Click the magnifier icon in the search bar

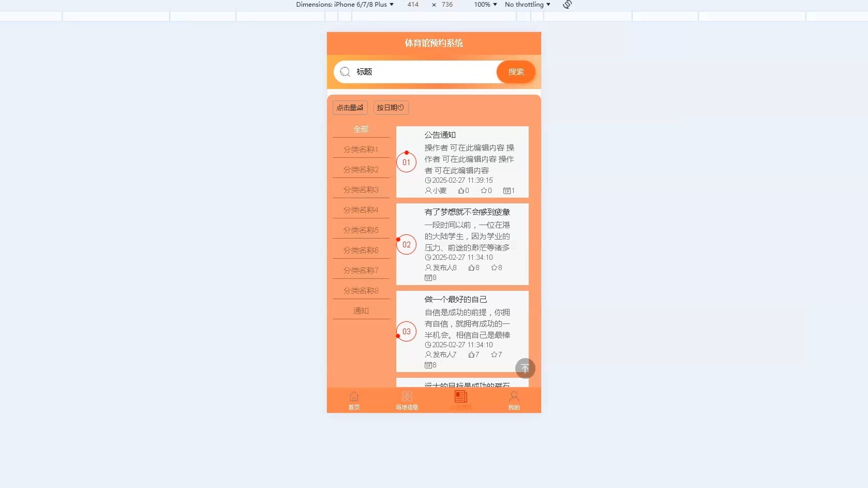coord(345,72)
